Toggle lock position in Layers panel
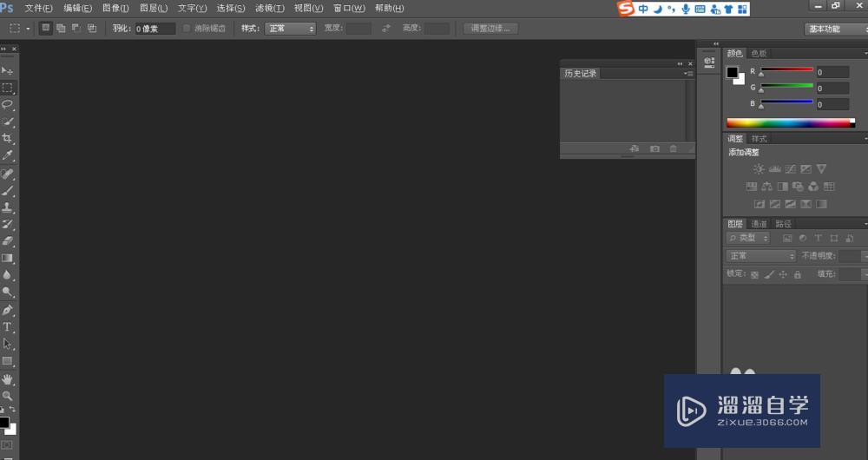Screen dimensions: 868x460 click(783, 274)
